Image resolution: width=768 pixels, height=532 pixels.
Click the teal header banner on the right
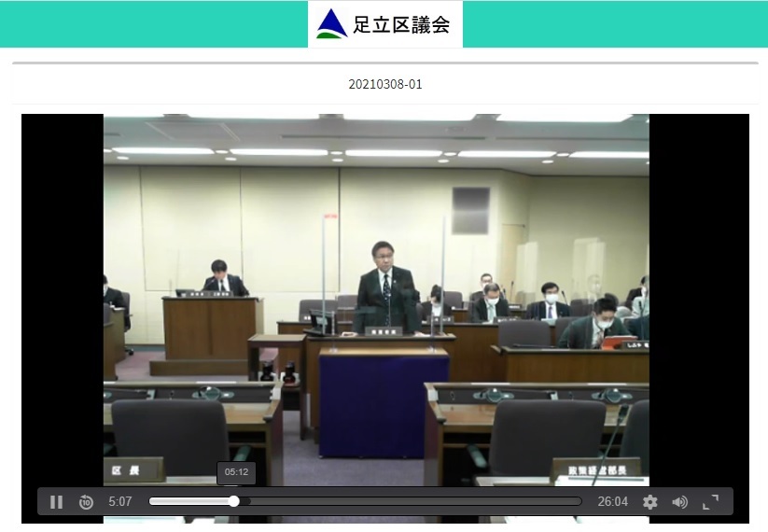(x=616, y=23)
